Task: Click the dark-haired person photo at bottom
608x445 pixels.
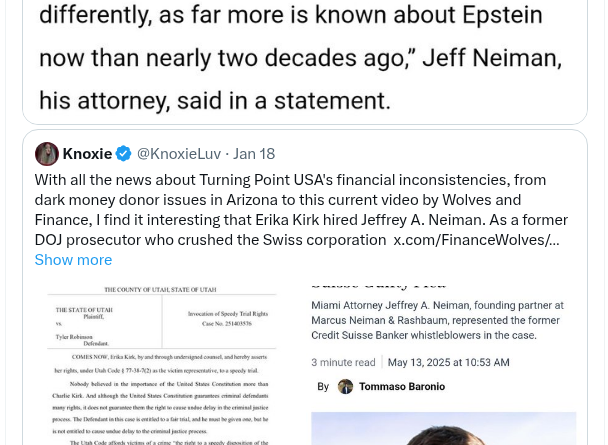Action: point(443,428)
